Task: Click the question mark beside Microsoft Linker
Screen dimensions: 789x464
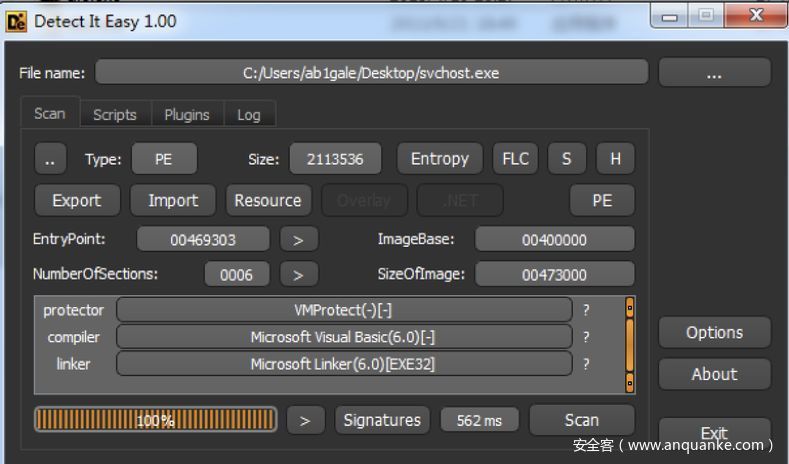Action: 587,364
